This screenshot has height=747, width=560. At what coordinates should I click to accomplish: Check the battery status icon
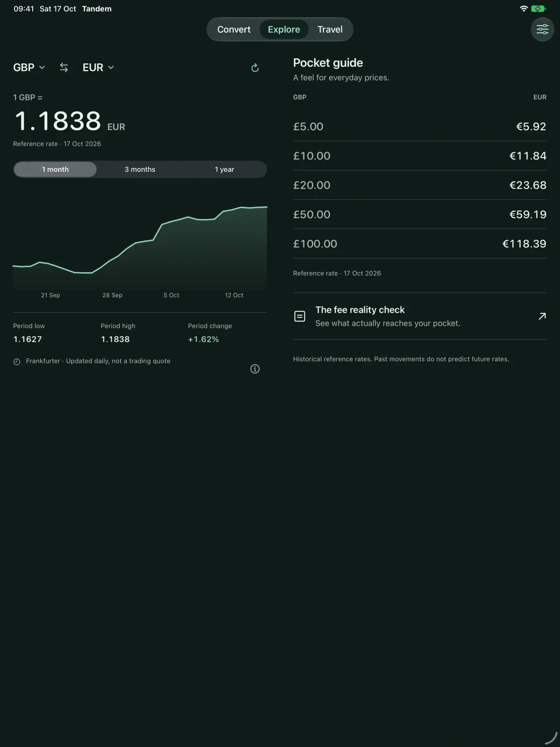[538, 8]
